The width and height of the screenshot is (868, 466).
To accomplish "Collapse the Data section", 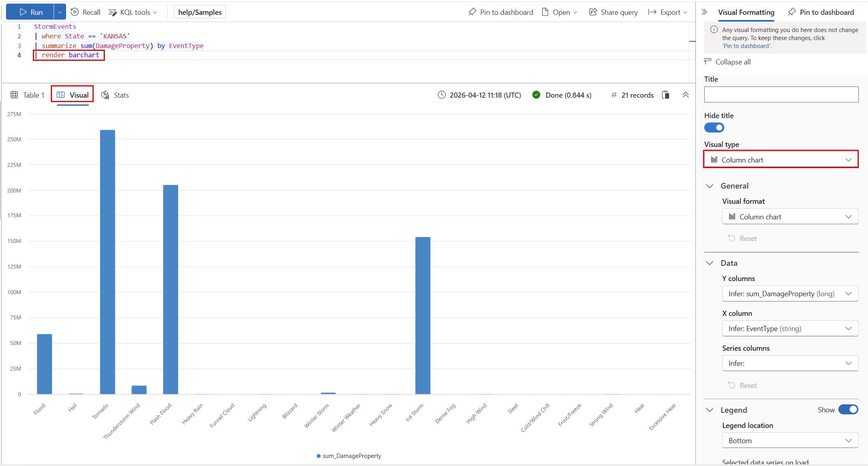I will (710, 263).
